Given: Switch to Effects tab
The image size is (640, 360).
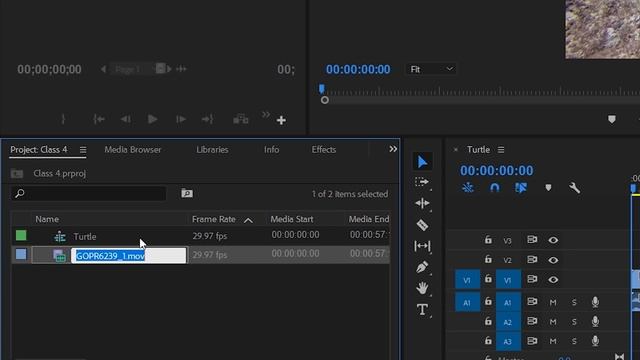Looking at the screenshot, I should (x=324, y=149).
